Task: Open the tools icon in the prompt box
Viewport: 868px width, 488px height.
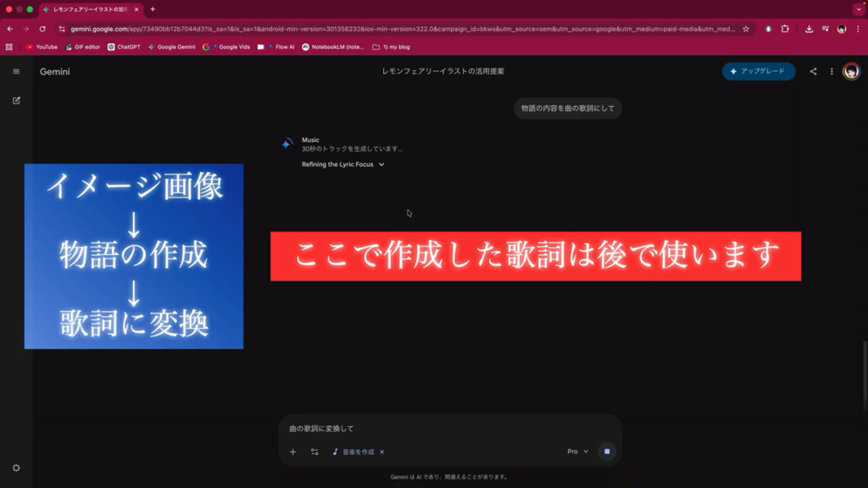Action: pos(314,452)
